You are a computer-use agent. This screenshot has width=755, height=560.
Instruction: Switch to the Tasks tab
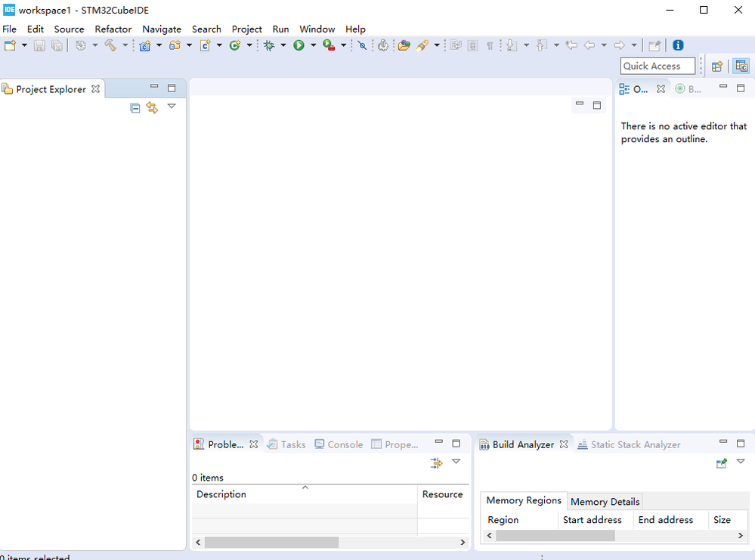(287, 444)
